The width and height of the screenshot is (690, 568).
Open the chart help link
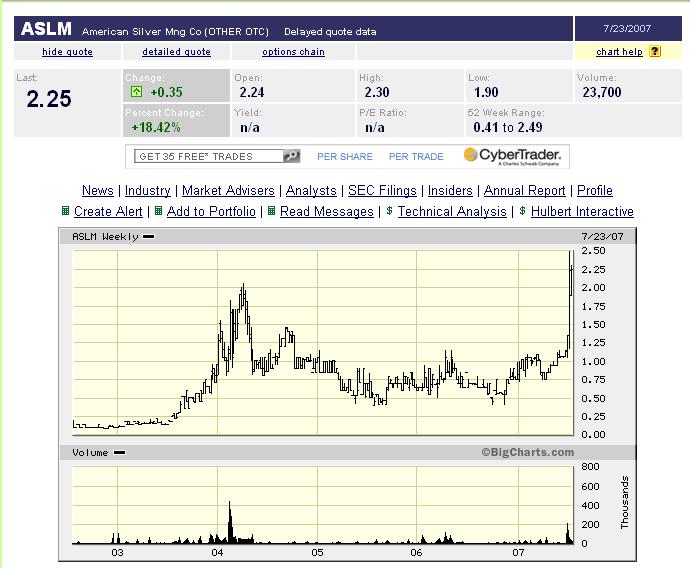coord(619,51)
